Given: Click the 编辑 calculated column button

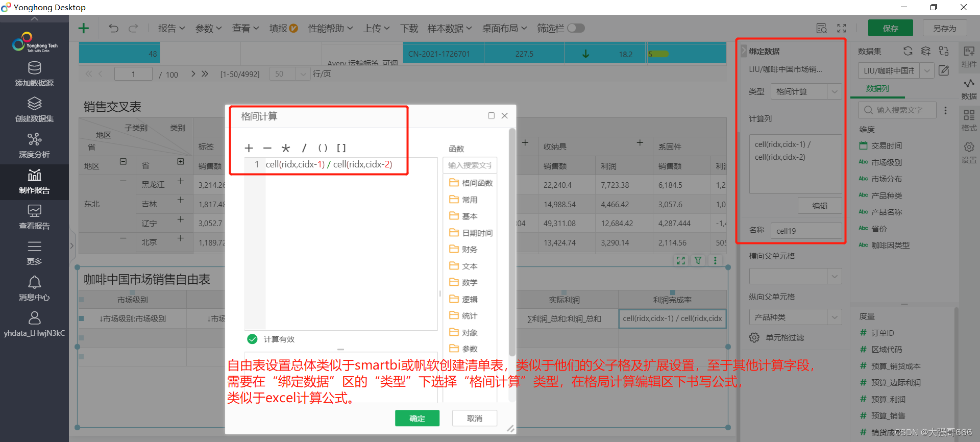Looking at the screenshot, I should click(x=820, y=206).
